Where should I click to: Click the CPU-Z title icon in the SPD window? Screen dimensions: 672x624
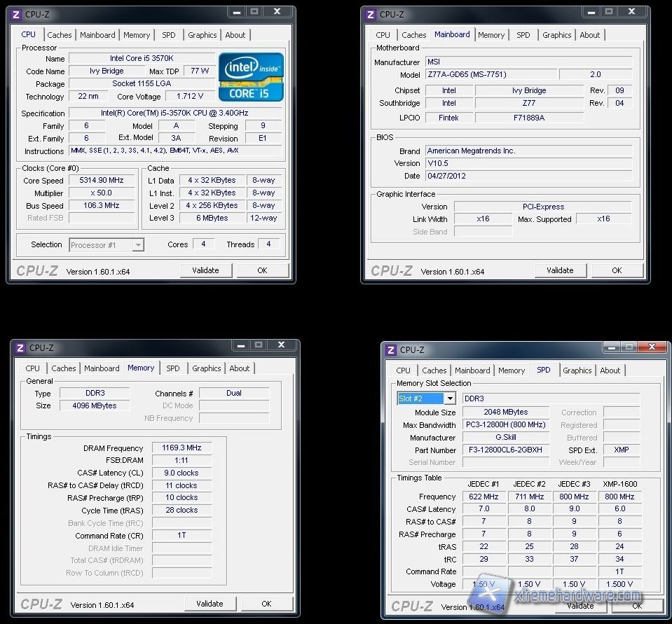pyautogui.click(x=392, y=350)
